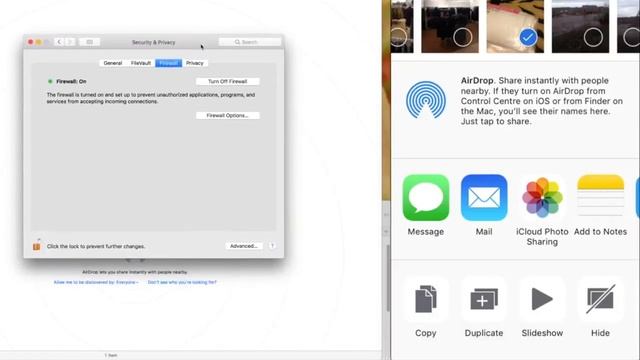This screenshot has width=640, height=360.
Task: Select the landscape photo circle
Action: point(593,38)
